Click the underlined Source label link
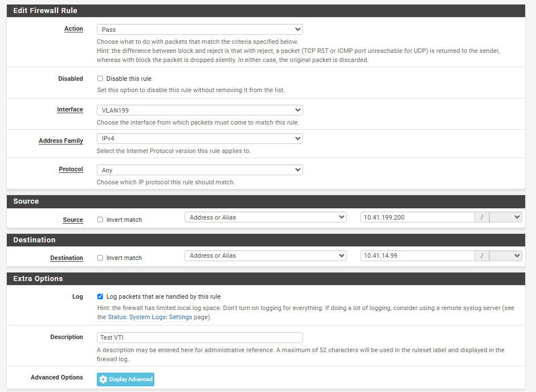 tap(73, 220)
